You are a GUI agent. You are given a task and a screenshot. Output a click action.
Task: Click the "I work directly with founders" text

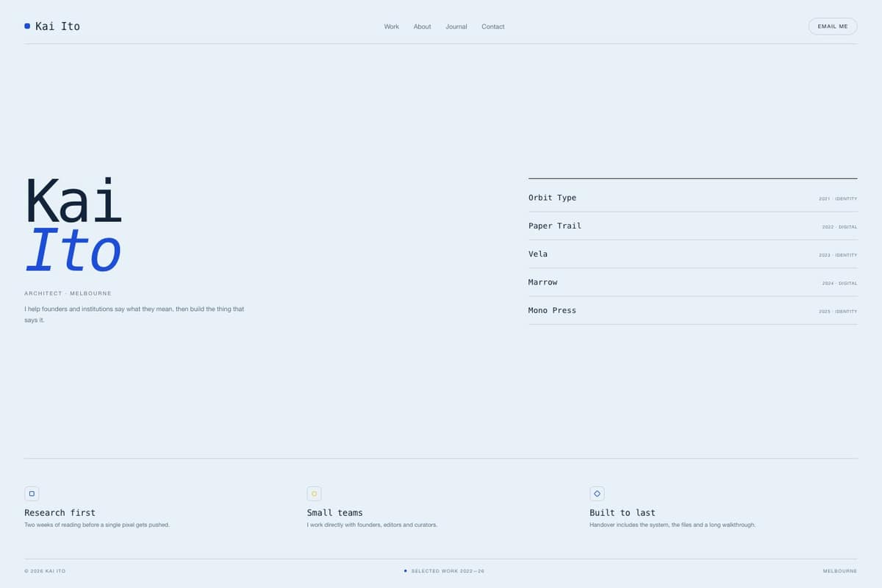pos(372,525)
